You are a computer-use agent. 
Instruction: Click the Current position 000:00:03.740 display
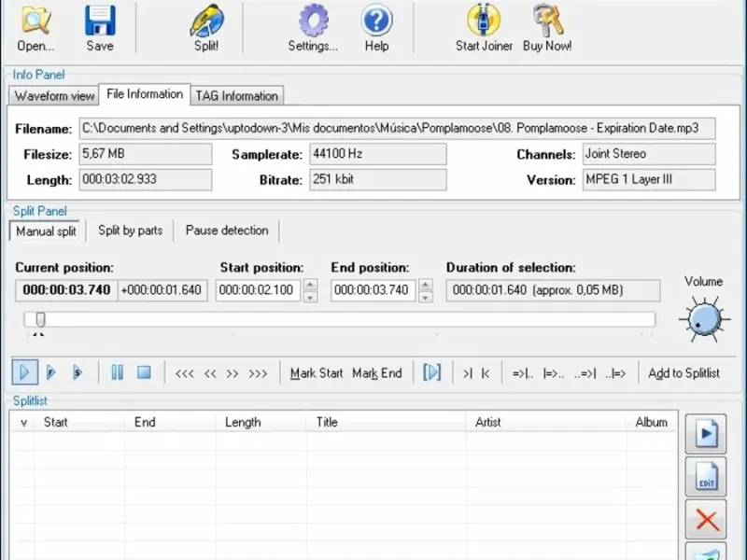66,290
